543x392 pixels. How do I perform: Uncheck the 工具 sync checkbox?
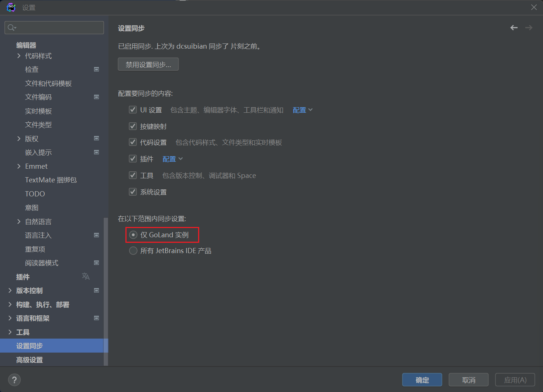click(133, 175)
